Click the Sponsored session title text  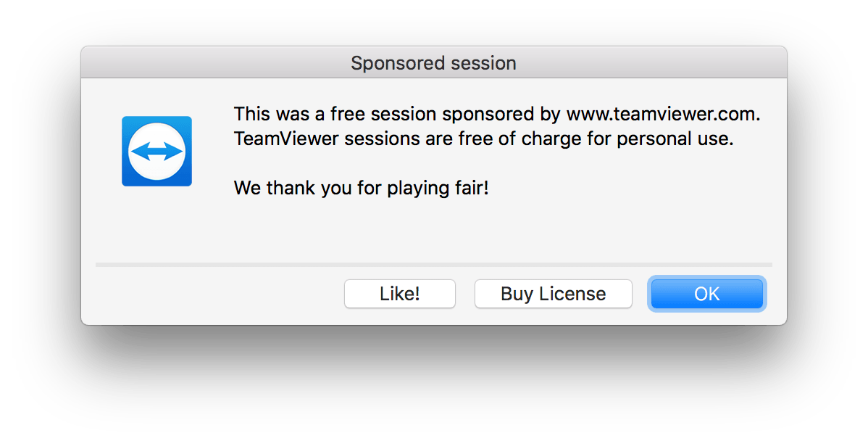point(433,63)
